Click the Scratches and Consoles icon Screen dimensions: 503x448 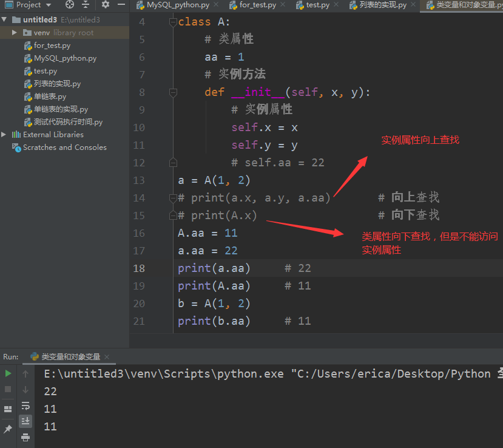(x=16, y=148)
